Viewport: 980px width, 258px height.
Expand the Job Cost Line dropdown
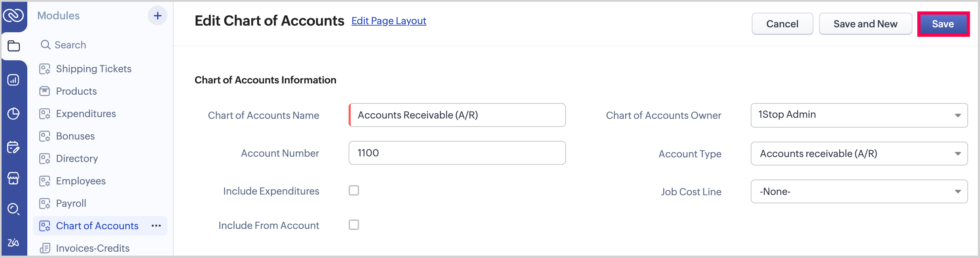pos(859,192)
